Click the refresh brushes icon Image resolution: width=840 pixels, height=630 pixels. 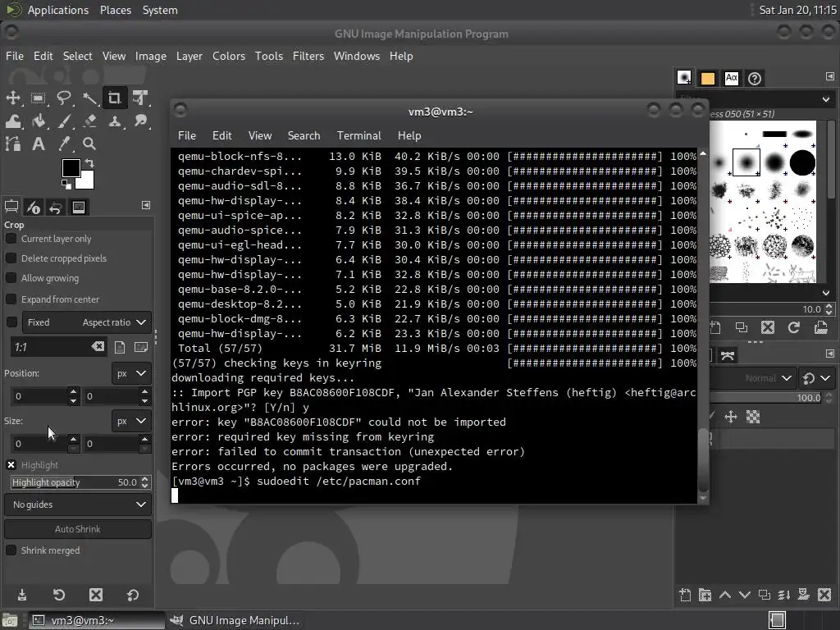(794, 327)
